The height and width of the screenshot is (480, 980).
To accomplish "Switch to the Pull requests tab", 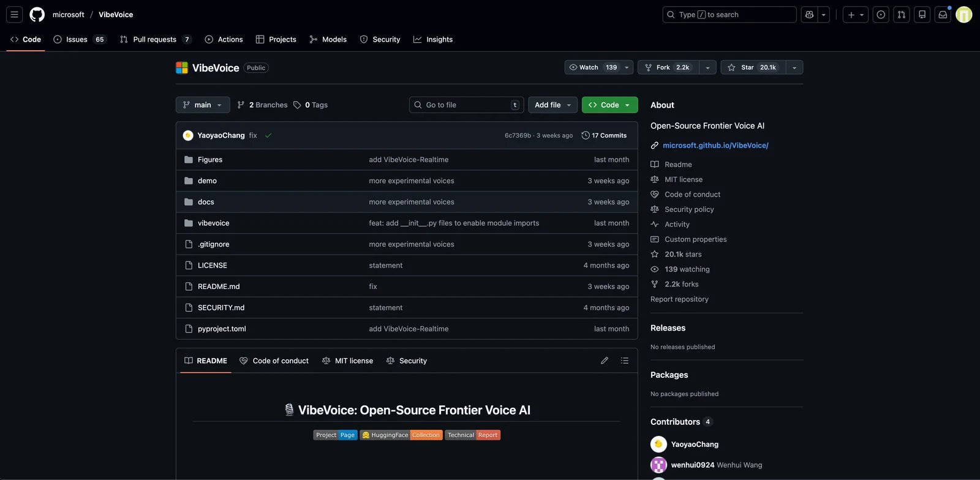I will point(156,39).
